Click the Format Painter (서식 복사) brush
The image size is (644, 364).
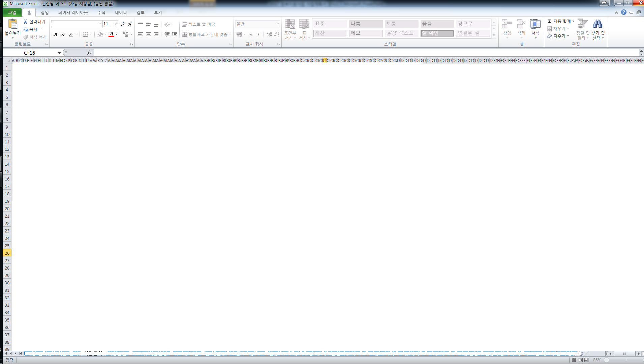click(x=35, y=37)
